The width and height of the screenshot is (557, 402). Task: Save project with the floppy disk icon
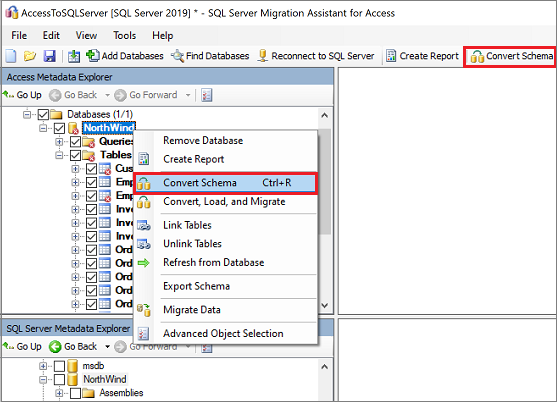[x=49, y=56]
